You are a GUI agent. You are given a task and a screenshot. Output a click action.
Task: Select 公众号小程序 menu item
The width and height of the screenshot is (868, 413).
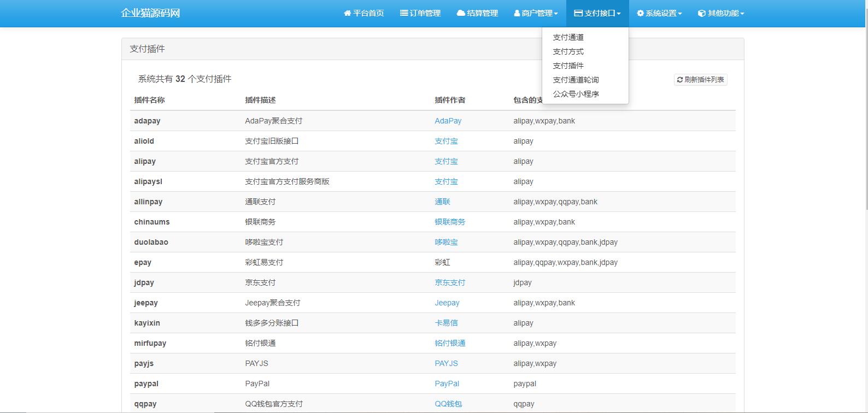pos(576,94)
